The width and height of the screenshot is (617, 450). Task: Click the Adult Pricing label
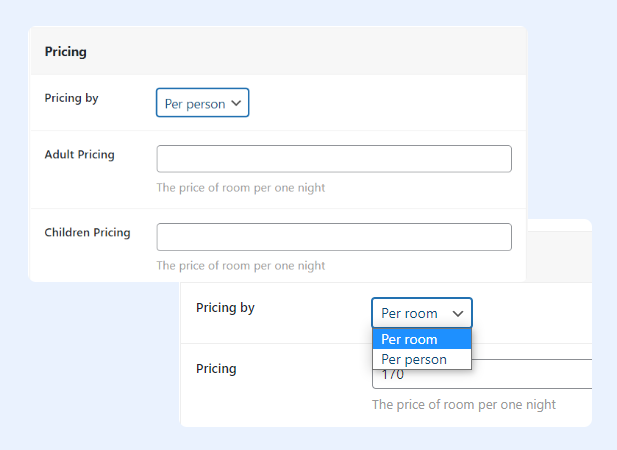tap(79, 155)
